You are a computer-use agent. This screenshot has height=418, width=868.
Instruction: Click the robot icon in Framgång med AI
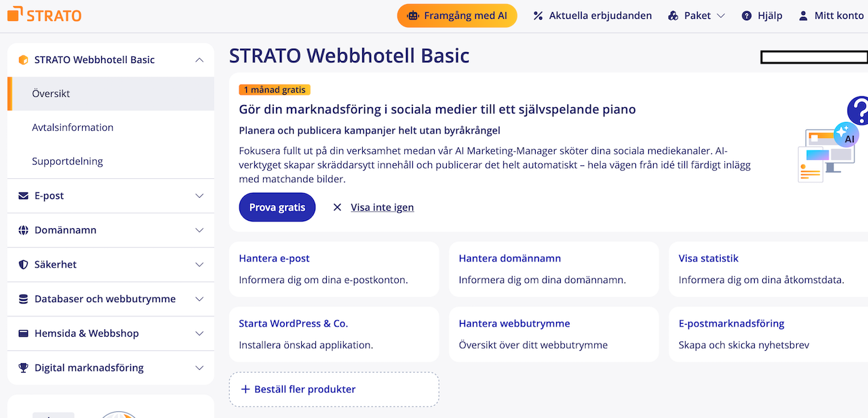click(x=412, y=16)
